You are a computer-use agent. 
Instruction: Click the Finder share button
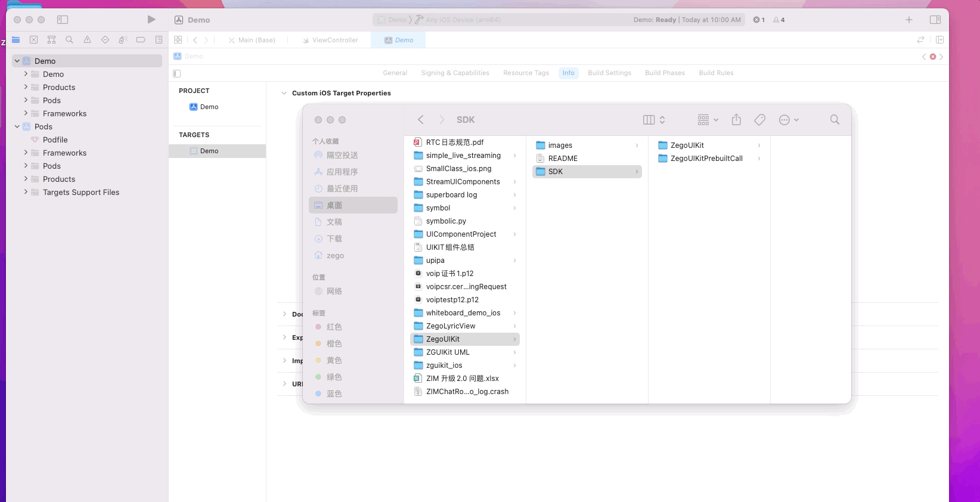pyautogui.click(x=736, y=120)
